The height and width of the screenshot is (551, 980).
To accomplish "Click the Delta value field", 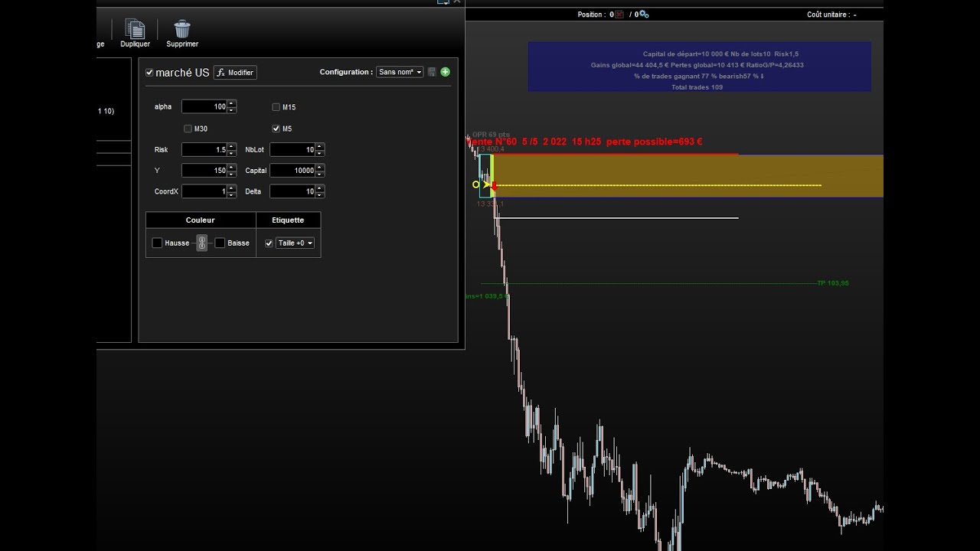I will (292, 191).
